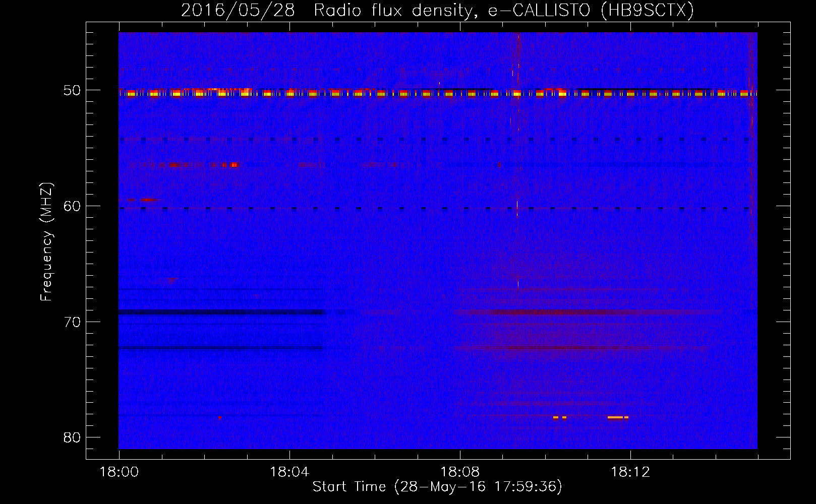Click the orange dashes near 78 MHz at 18:10
The width and height of the screenshot is (816, 504).
point(560,417)
